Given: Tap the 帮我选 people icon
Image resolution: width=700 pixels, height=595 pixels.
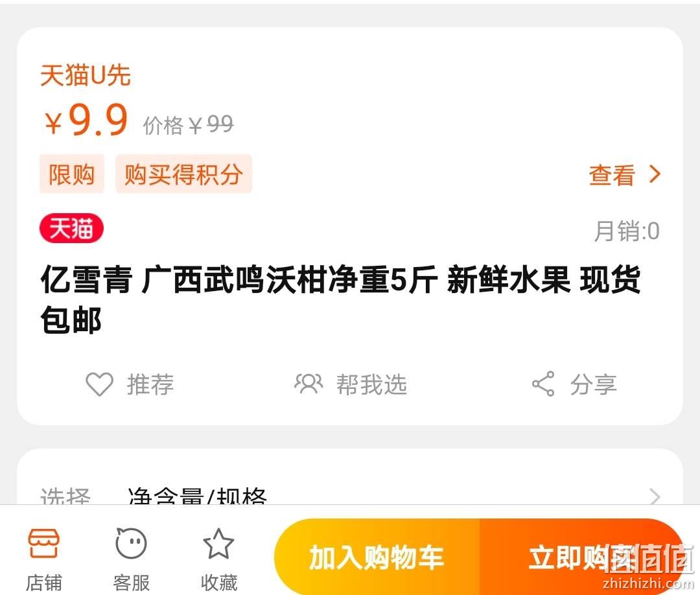Looking at the screenshot, I should [x=309, y=384].
